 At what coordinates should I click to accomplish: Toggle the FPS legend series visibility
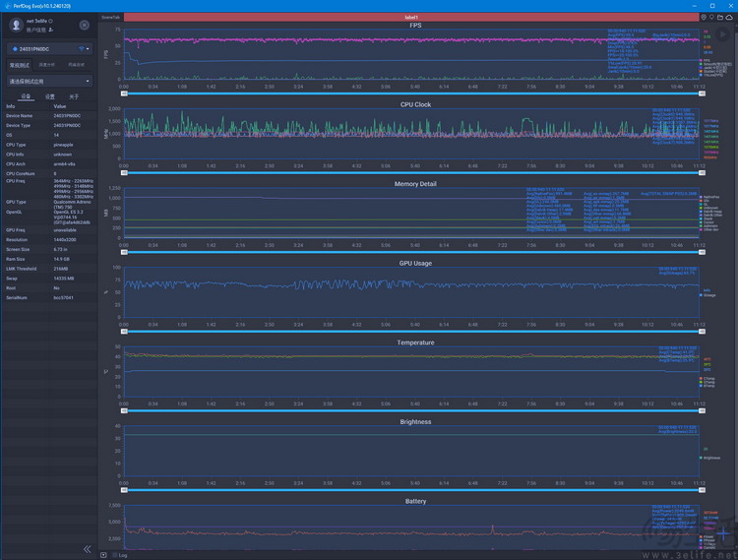pos(707,60)
